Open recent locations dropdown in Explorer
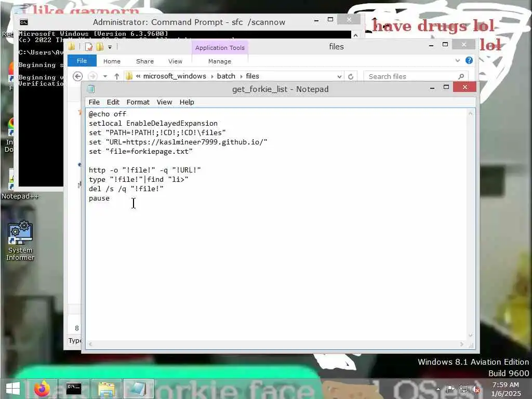Screen dimensions: 532x399 tap(105, 76)
